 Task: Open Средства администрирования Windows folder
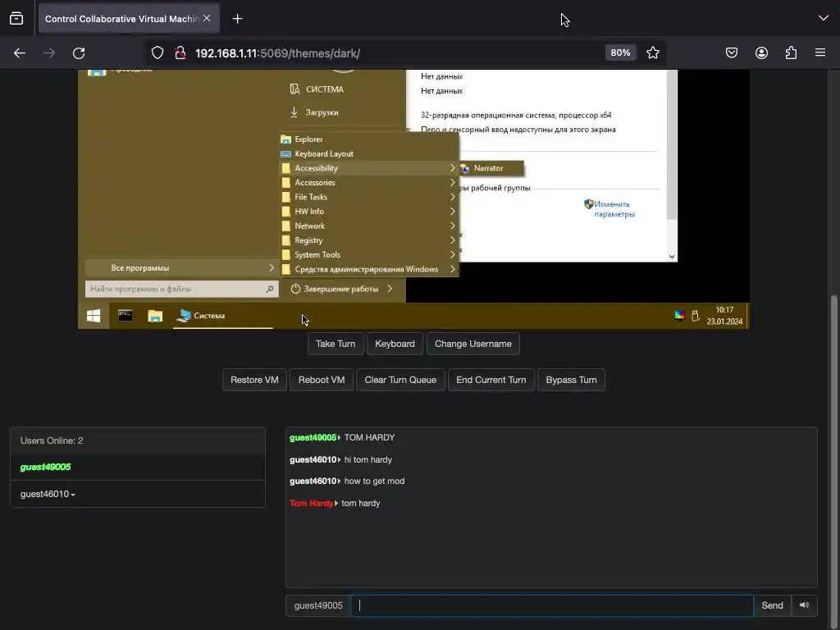pyautogui.click(x=368, y=269)
